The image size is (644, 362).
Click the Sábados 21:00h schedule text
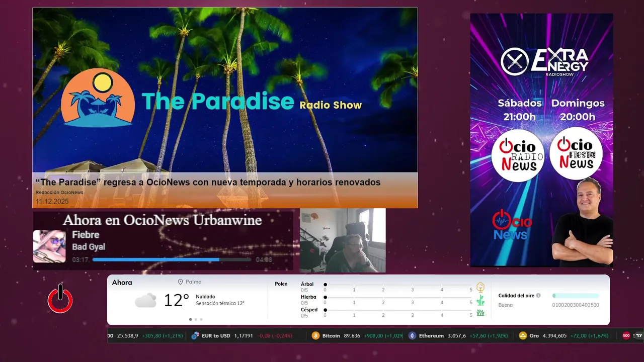pyautogui.click(x=520, y=110)
